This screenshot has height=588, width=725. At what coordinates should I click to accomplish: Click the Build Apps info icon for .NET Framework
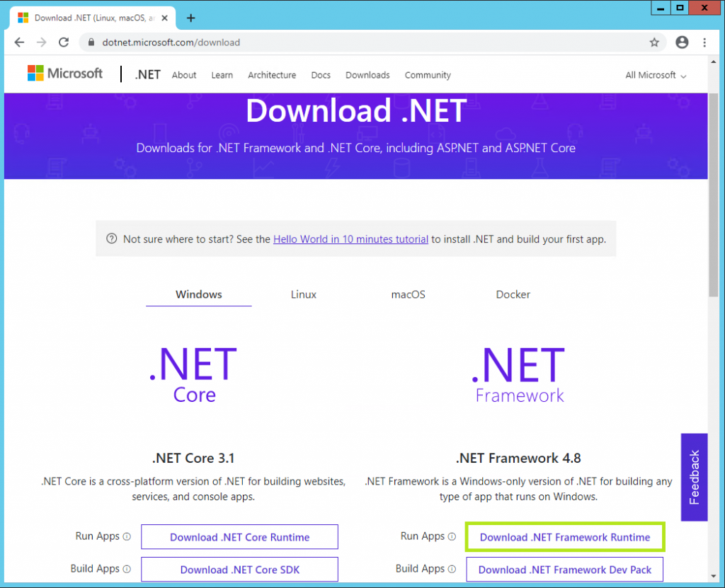pyautogui.click(x=454, y=569)
